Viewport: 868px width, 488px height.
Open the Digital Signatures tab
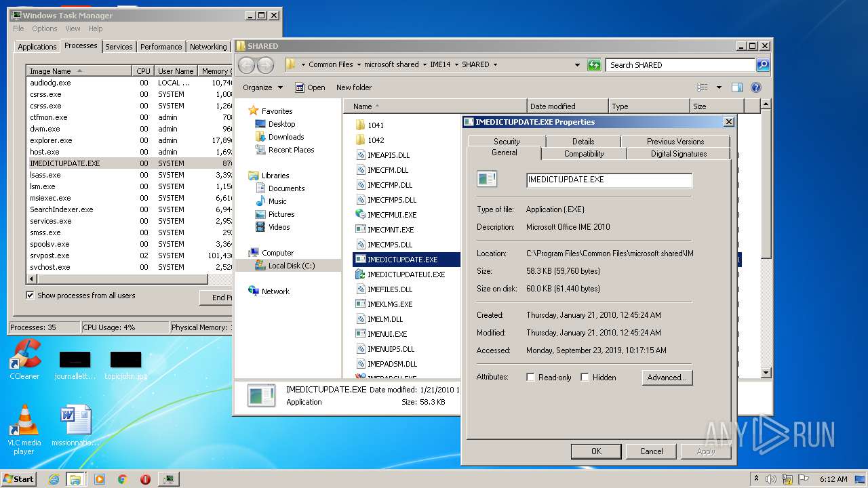(x=679, y=154)
